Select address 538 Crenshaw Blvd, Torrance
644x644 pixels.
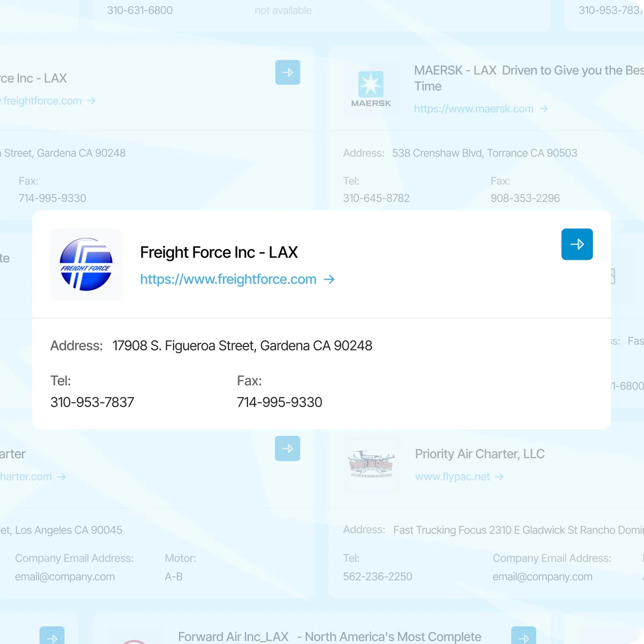[x=485, y=153]
